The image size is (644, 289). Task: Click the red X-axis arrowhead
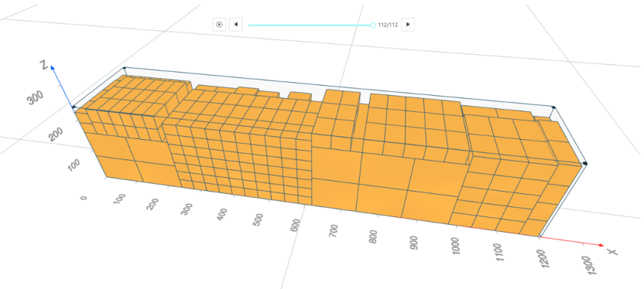[601, 245]
